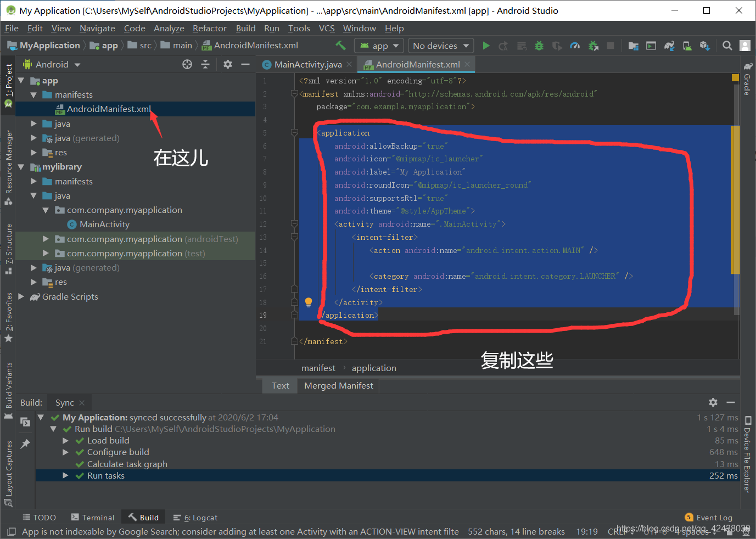
Task: Open the Analyze menu
Action: (169, 28)
